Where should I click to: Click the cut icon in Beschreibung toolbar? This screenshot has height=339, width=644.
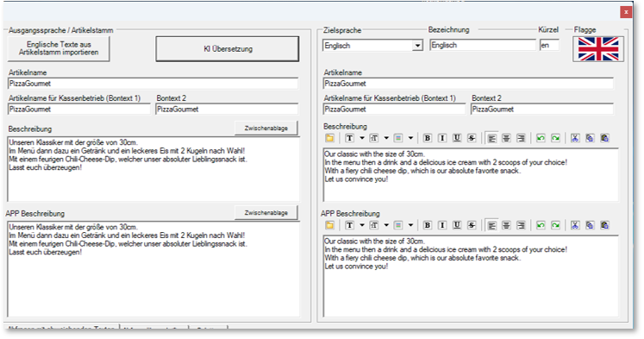[574, 138]
